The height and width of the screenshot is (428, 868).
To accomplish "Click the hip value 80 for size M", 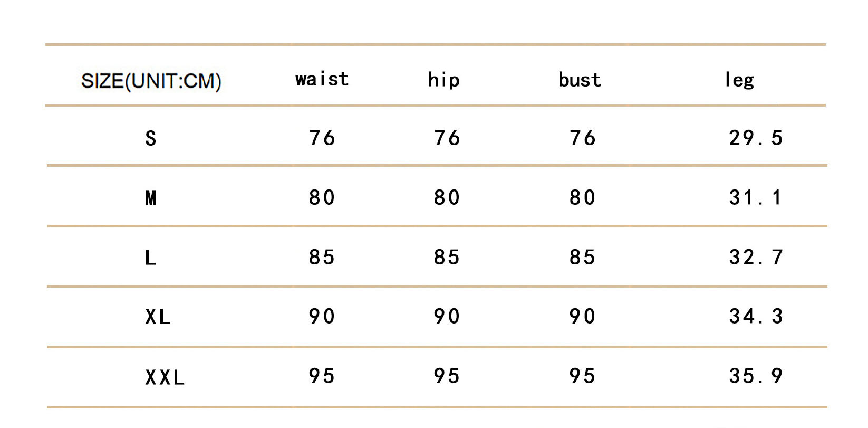I will (447, 197).
